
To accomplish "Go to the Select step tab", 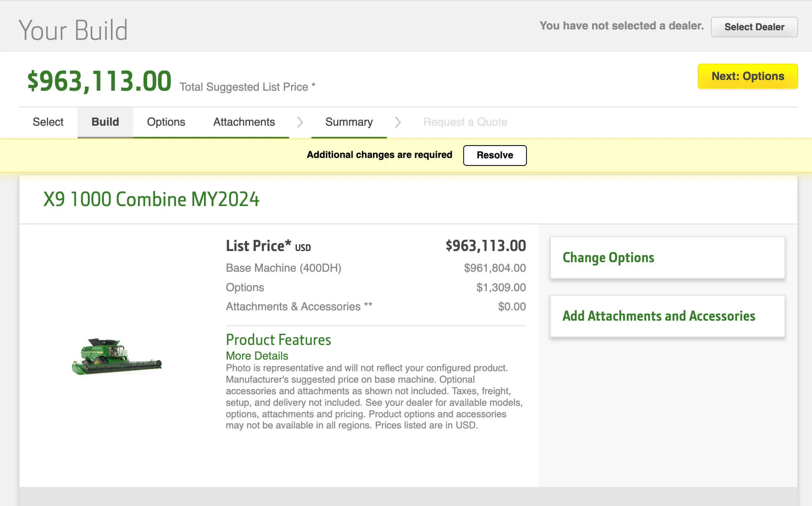I will coord(48,122).
